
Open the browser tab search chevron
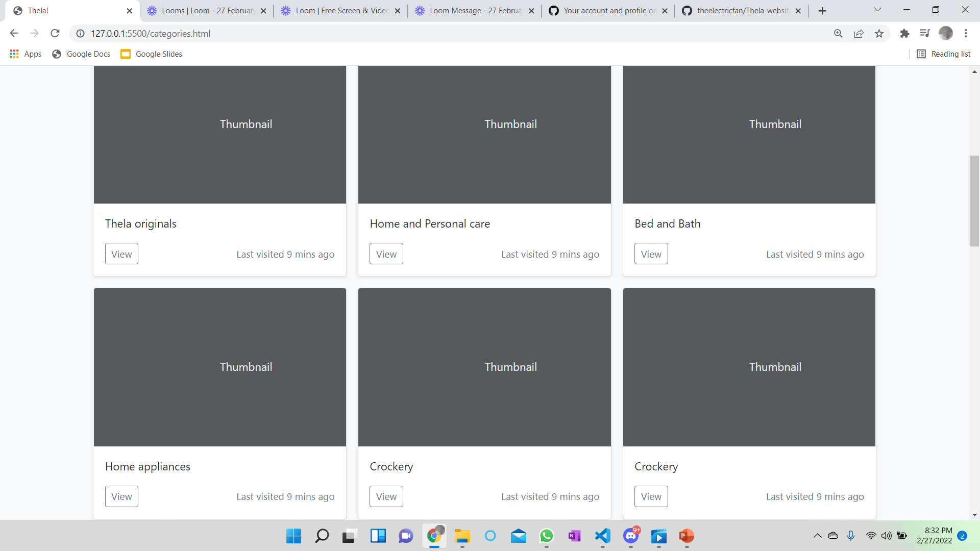[x=877, y=9]
